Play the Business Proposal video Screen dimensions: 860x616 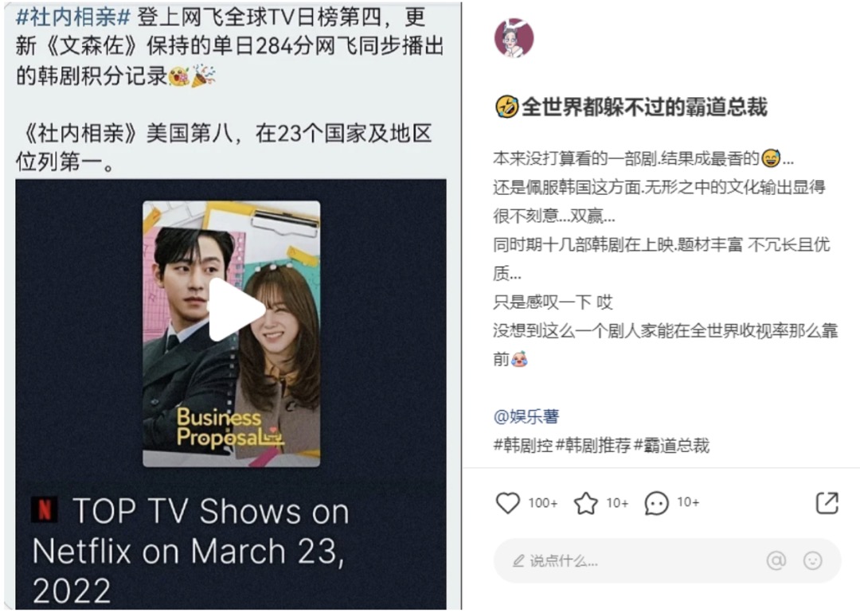point(236,310)
